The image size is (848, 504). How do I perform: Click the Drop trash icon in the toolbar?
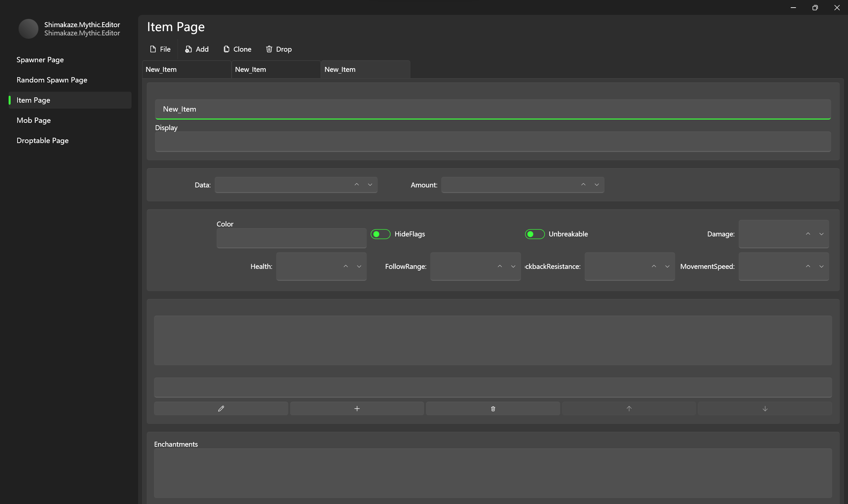[269, 49]
